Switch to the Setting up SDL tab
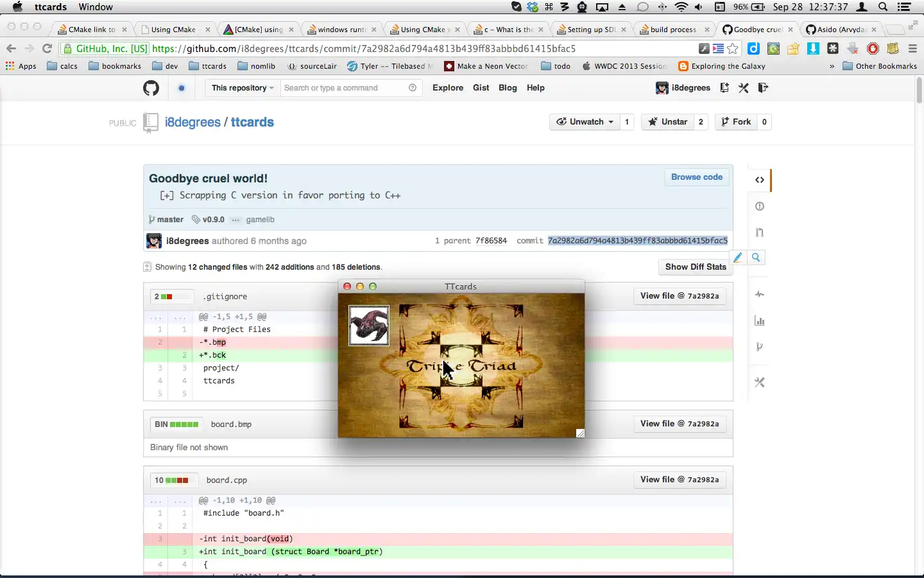Image resolution: width=924 pixels, height=578 pixels. coord(591,30)
